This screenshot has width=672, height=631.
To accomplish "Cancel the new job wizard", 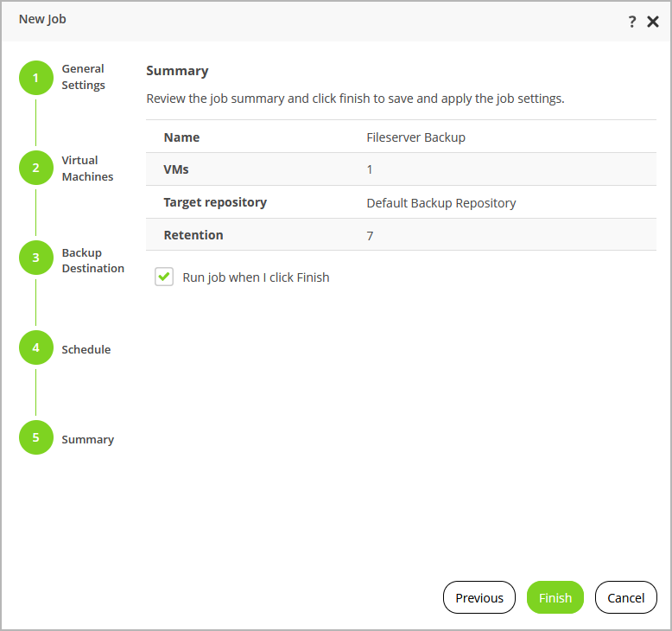I will click(x=625, y=597).
